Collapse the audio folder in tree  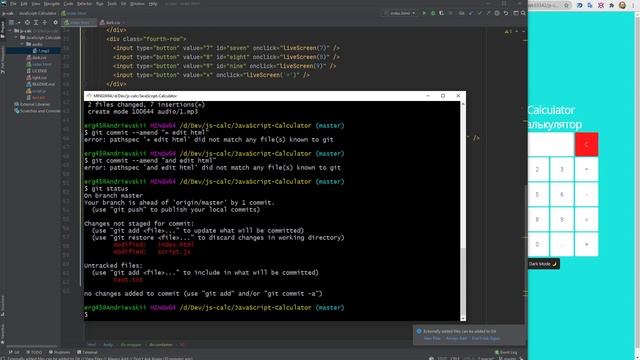tap(22, 44)
